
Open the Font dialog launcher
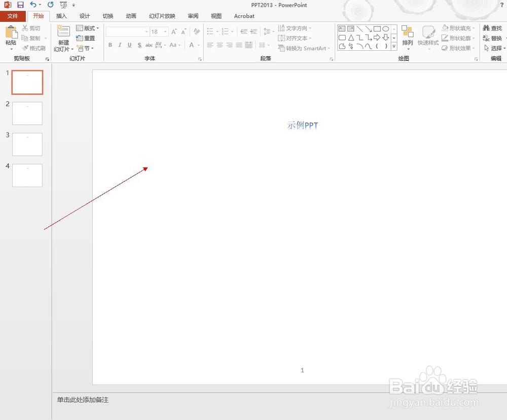point(200,59)
